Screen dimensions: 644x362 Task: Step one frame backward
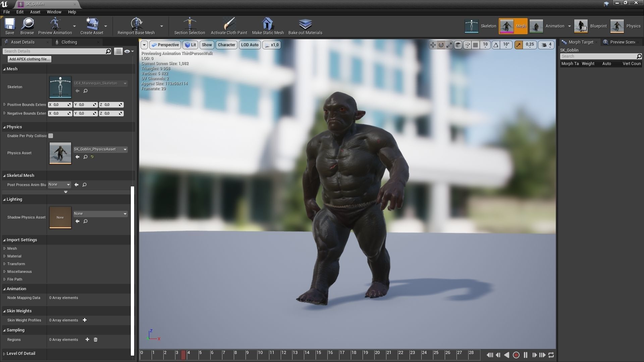coord(498,355)
